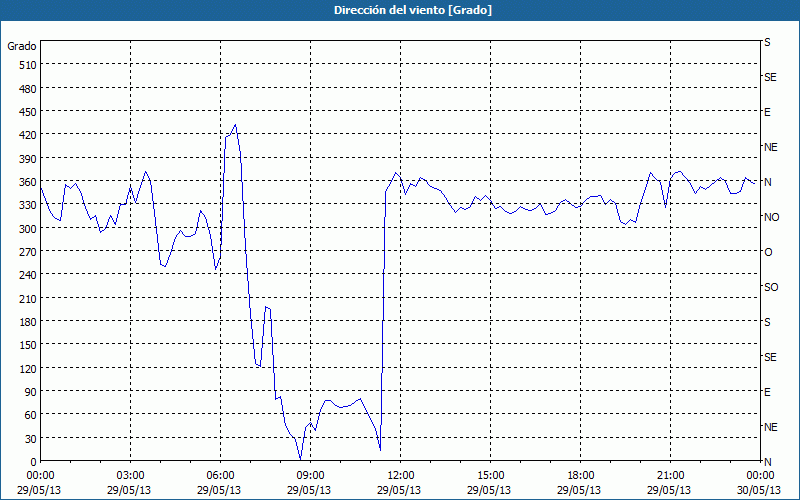Click the 90 y-axis tick label
Screen dimensions: 800x500
[31, 392]
